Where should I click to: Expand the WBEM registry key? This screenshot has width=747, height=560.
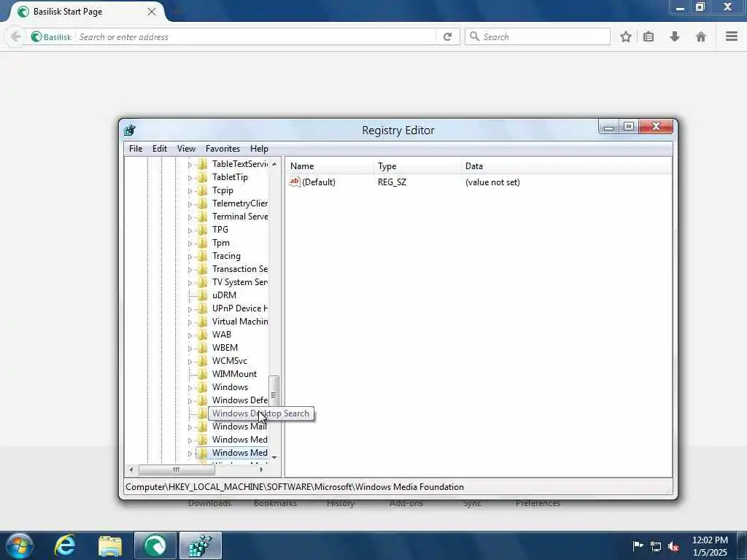[190, 349]
